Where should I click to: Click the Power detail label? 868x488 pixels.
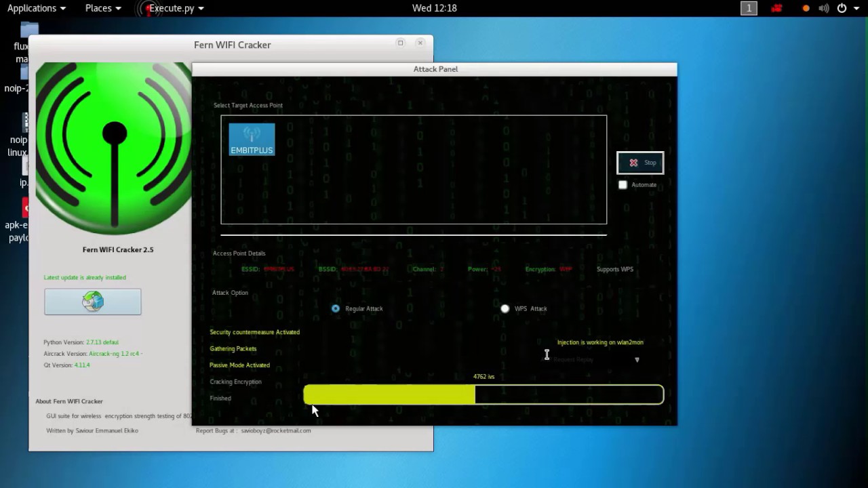[477, 269]
